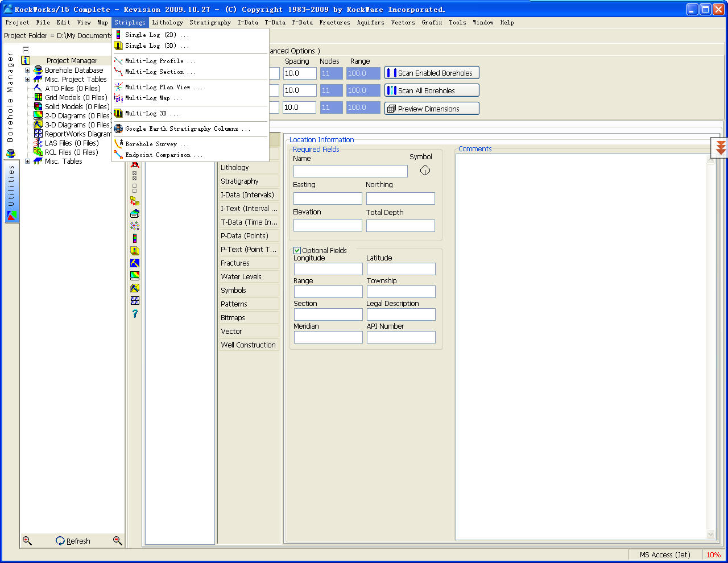
Task: Click the blue question mark help icon
Action: pos(135,313)
